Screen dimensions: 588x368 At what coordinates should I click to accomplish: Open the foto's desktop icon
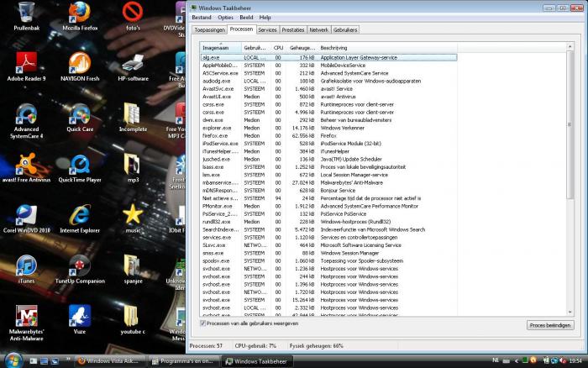133,16
